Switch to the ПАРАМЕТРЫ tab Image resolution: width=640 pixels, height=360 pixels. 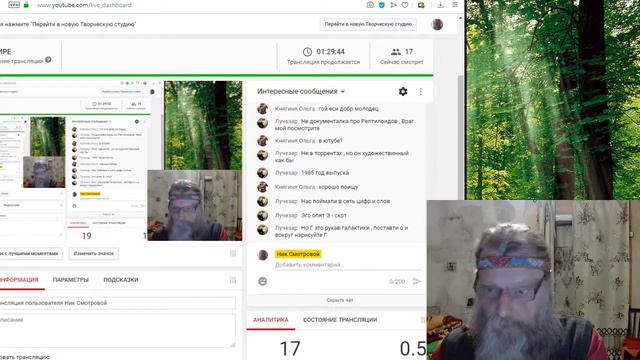tap(71, 280)
